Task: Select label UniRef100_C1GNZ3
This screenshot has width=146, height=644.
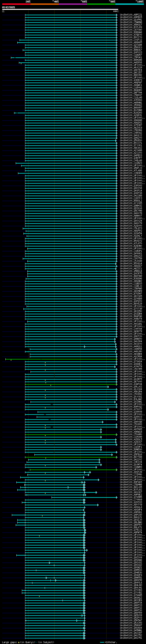Action: point(131,163)
